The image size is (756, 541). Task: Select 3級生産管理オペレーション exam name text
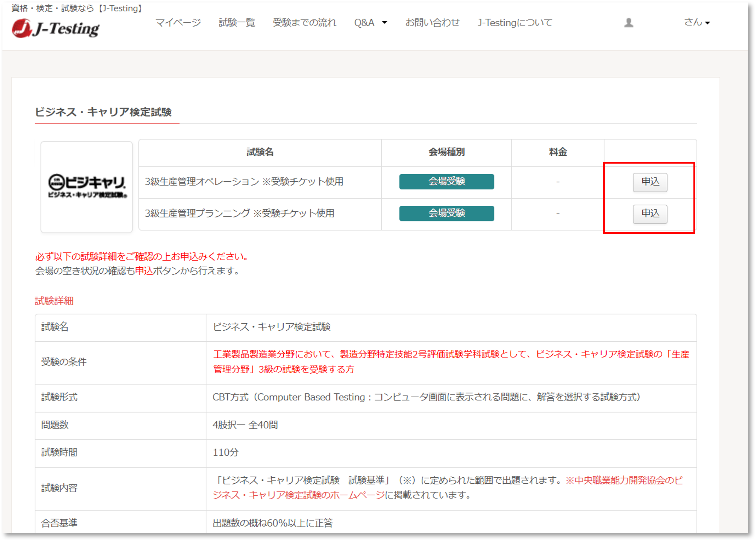point(243,182)
